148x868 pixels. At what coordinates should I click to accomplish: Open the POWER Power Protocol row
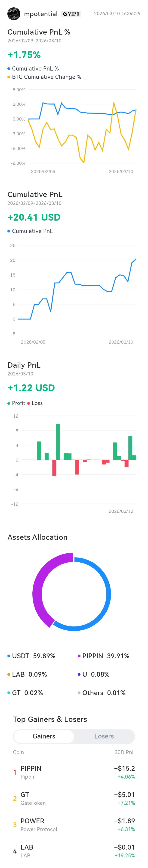74,825
